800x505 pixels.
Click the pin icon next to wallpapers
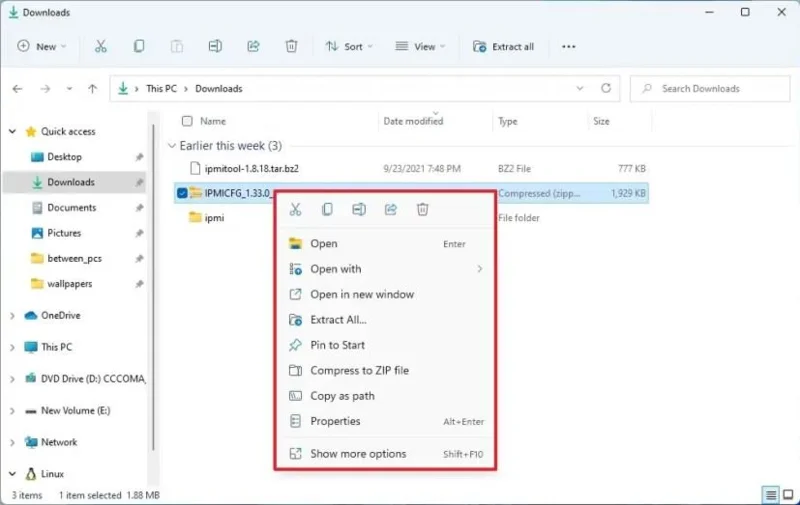click(139, 284)
